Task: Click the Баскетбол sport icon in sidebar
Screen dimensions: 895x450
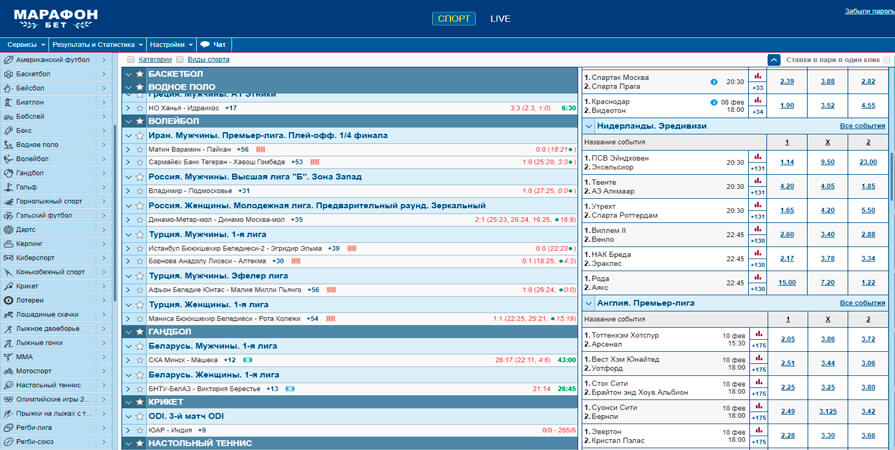Action: (x=8, y=74)
